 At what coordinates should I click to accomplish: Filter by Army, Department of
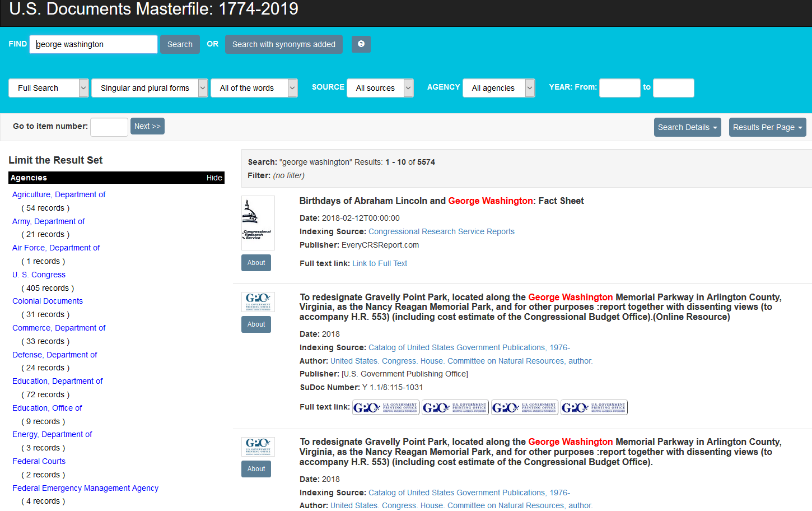click(x=49, y=221)
